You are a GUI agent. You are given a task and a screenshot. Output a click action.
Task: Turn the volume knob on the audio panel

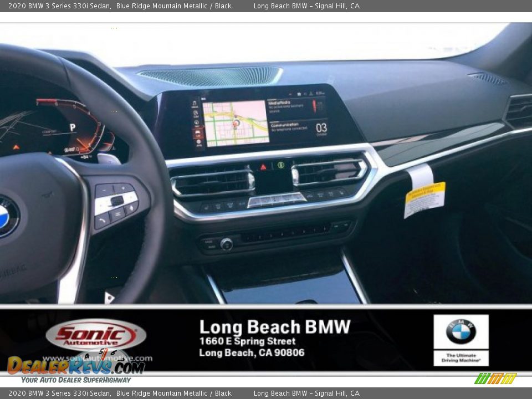click(226, 242)
